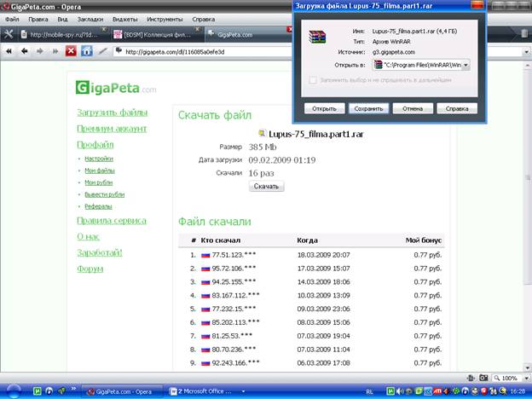Open the Виджеты menu
Screen dimensions: 532x399
point(124,20)
